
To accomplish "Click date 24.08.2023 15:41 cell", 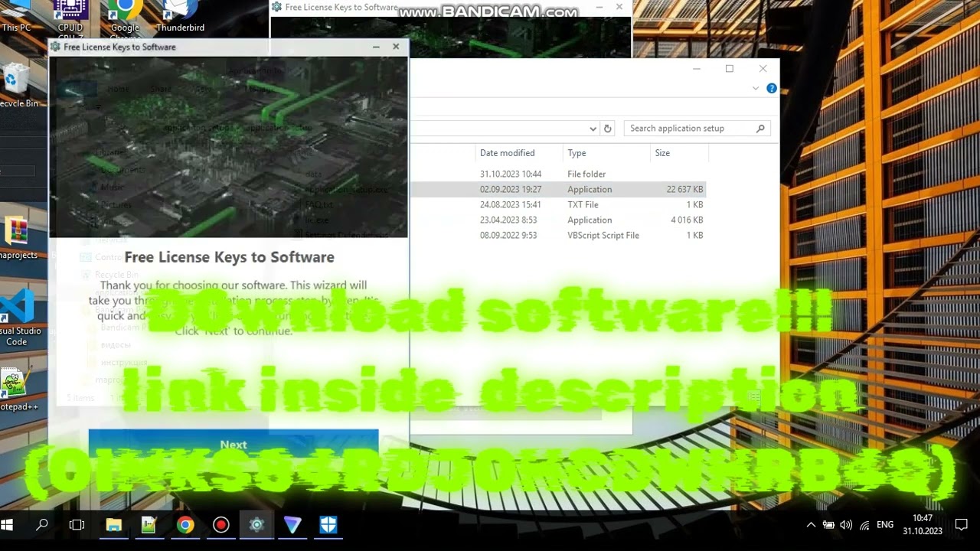I will pos(511,204).
